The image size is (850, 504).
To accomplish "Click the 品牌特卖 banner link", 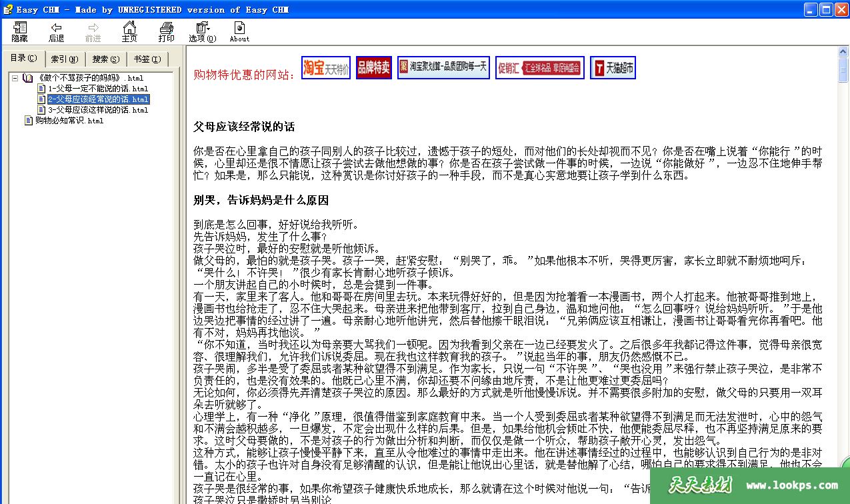I will coord(373,68).
